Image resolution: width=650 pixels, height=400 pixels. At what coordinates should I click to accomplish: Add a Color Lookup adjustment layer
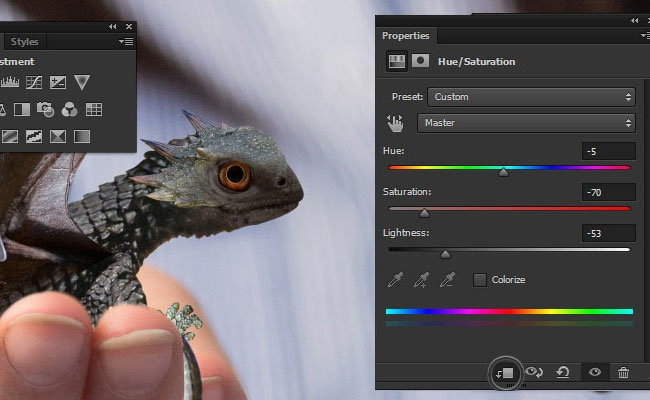(94, 109)
